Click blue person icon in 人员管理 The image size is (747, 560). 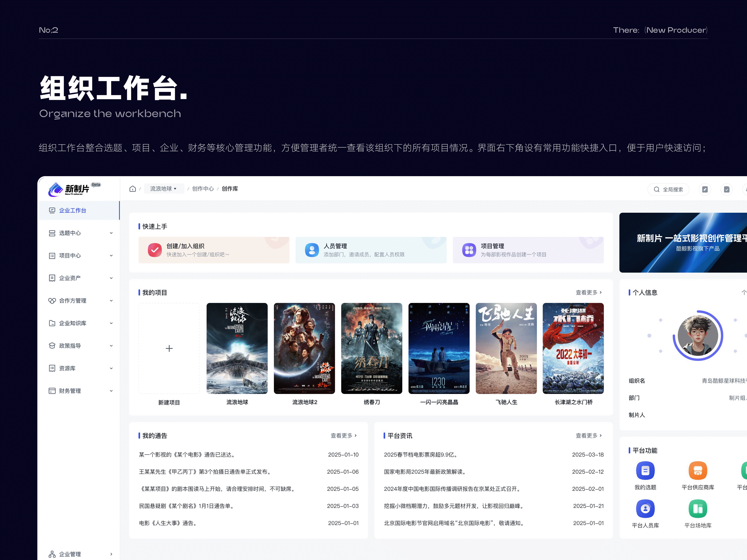(x=312, y=250)
